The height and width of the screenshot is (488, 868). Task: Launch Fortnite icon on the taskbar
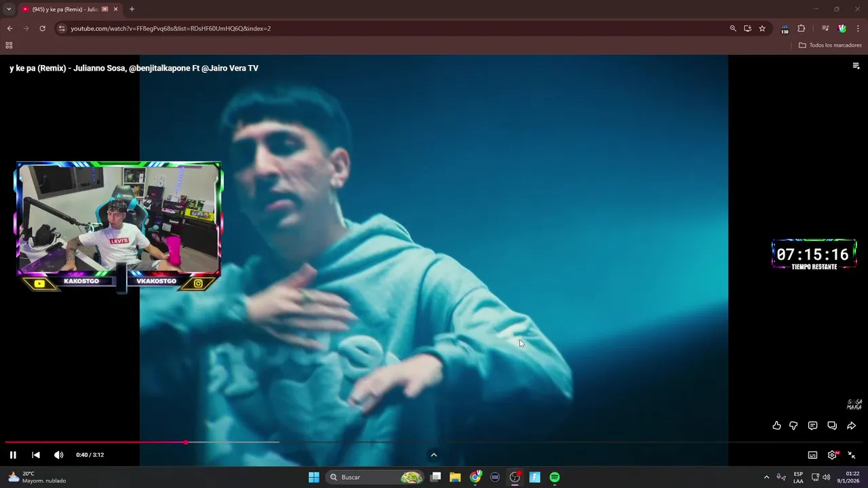(x=534, y=477)
